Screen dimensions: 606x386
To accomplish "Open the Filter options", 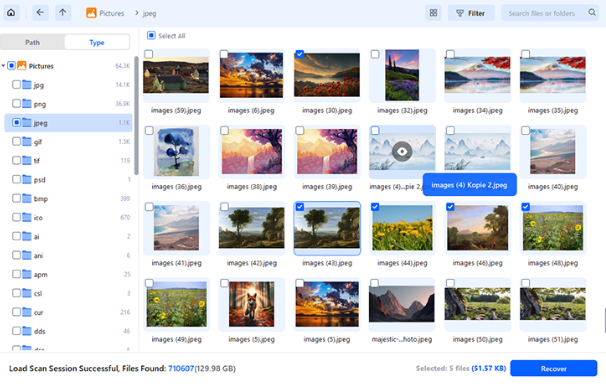I will tap(471, 13).
